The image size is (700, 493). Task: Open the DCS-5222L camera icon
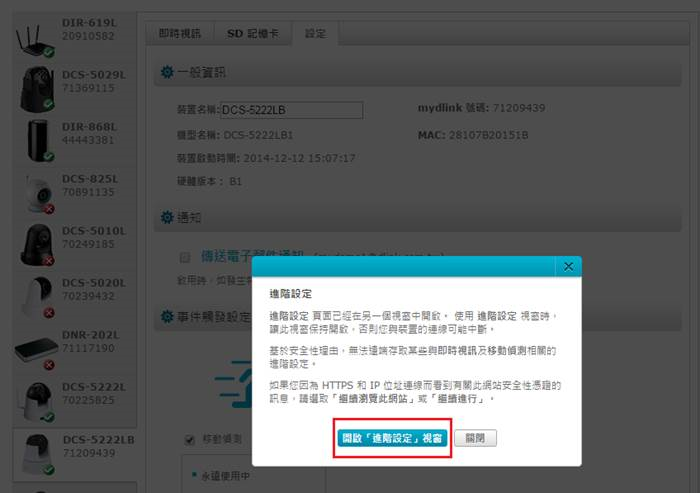34,400
